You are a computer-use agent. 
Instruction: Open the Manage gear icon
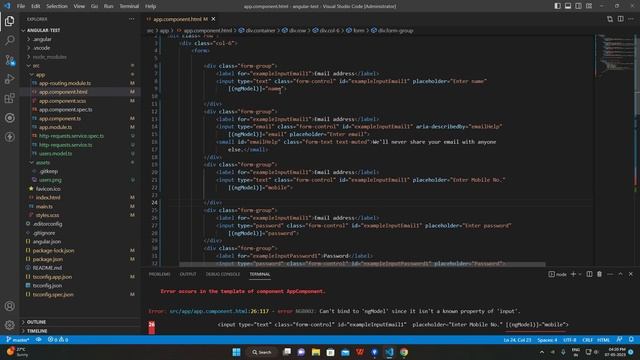pos(9,325)
